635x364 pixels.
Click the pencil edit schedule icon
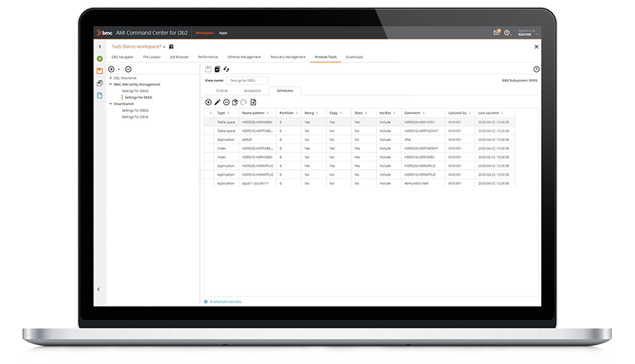point(217,102)
